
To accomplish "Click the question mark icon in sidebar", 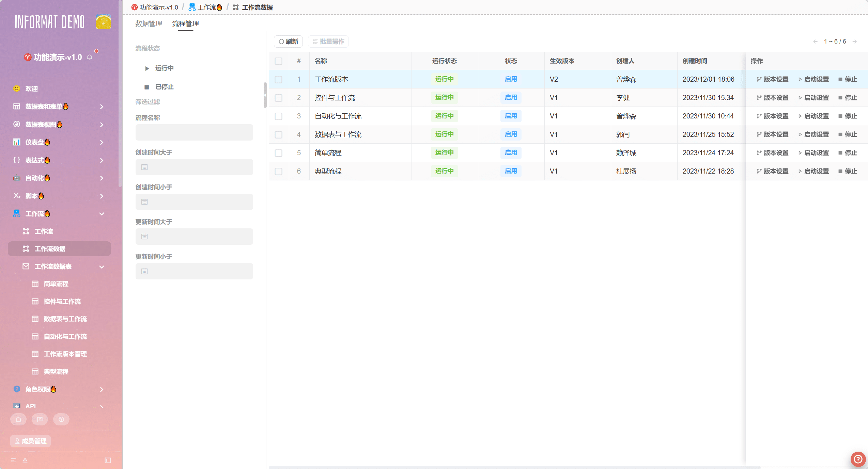I will point(61,419).
